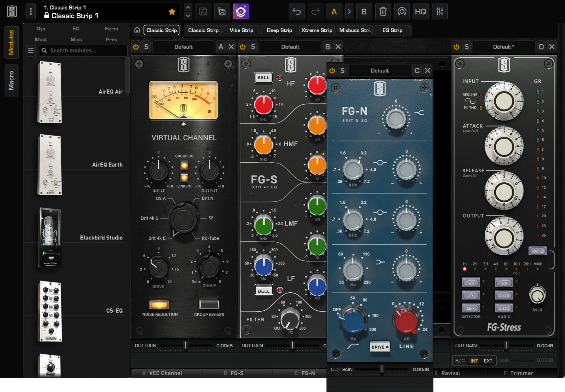This screenshot has height=392, width=565.
Task: Select the Blackbird Studio module thumbnail
Action: [x=50, y=238]
